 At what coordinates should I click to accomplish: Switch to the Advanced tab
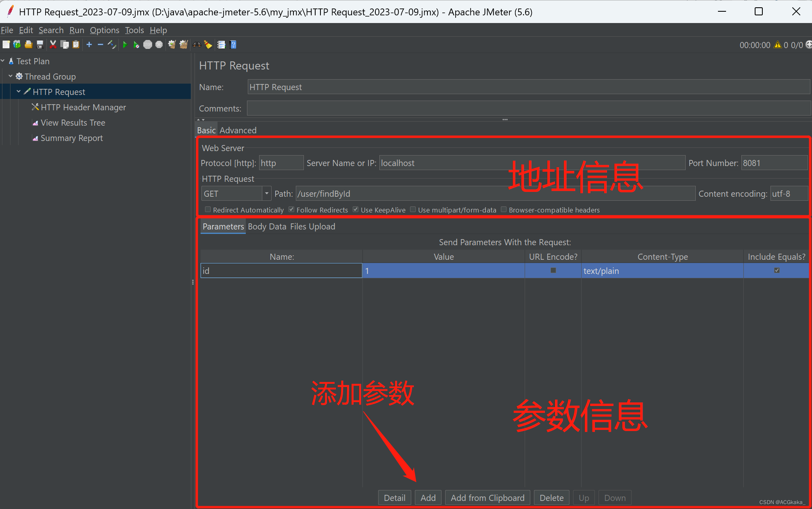click(x=238, y=130)
